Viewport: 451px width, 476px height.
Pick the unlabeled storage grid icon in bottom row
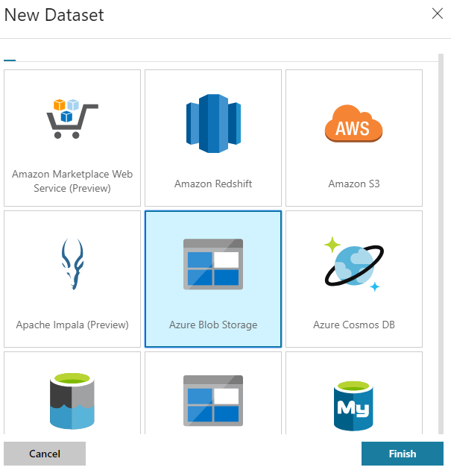click(213, 401)
